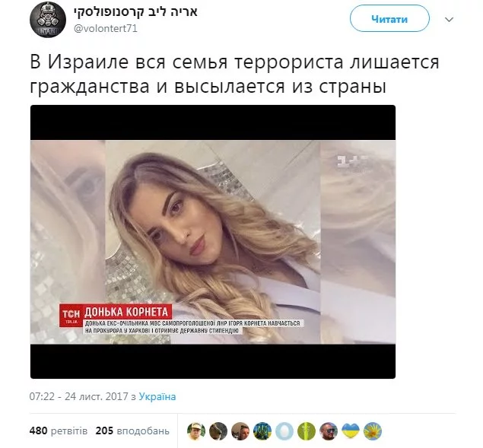Open the default egg liker avatar
This screenshot has height=448, width=483.
point(284,431)
